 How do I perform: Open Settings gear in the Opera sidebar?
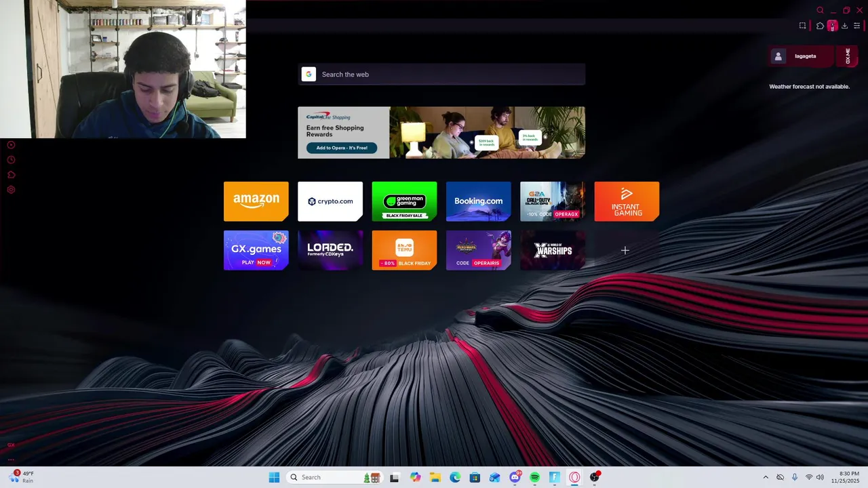coord(11,190)
